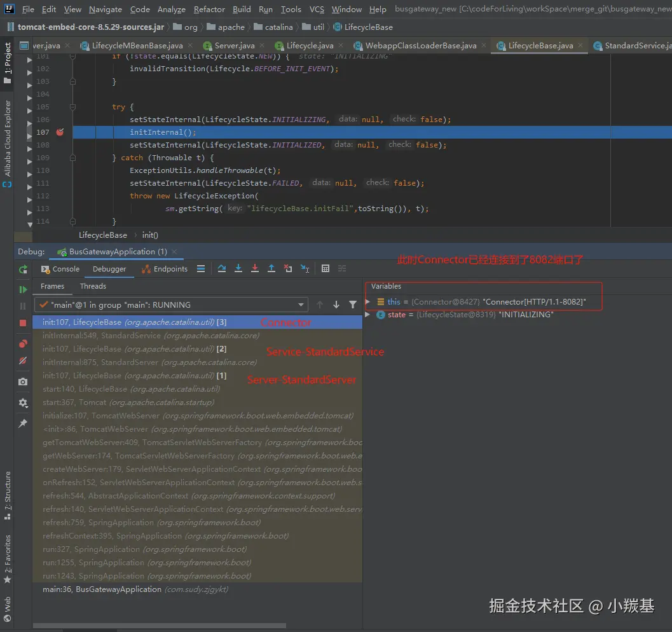Screen dimensions: 672x632
Task: Open the Web tool window
Action: tap(7, 609)
